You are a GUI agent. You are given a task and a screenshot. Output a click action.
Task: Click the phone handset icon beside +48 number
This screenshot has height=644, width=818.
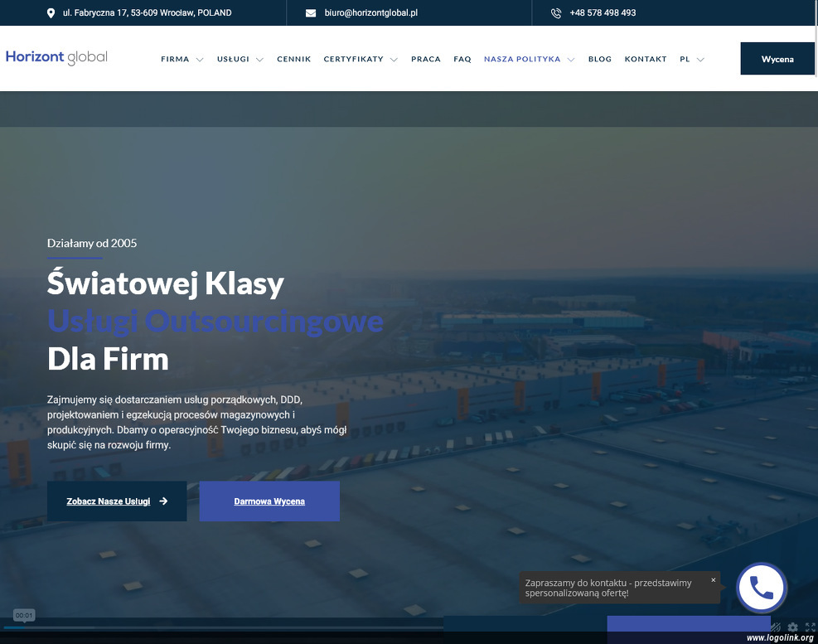556,13
